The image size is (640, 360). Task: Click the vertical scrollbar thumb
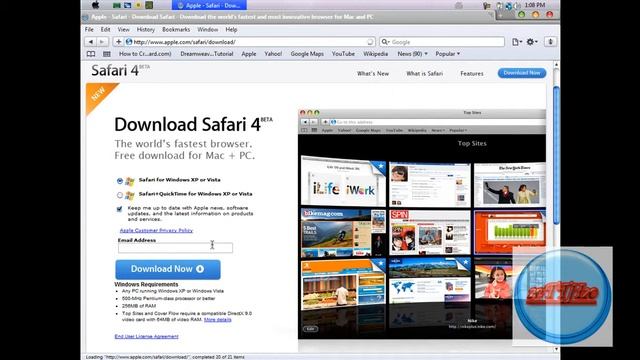coord(556,155)
